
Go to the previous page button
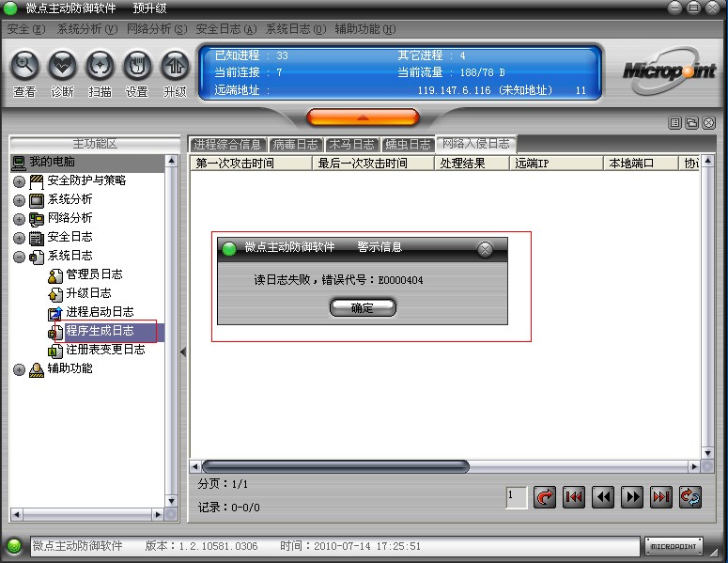click(603, 497)
